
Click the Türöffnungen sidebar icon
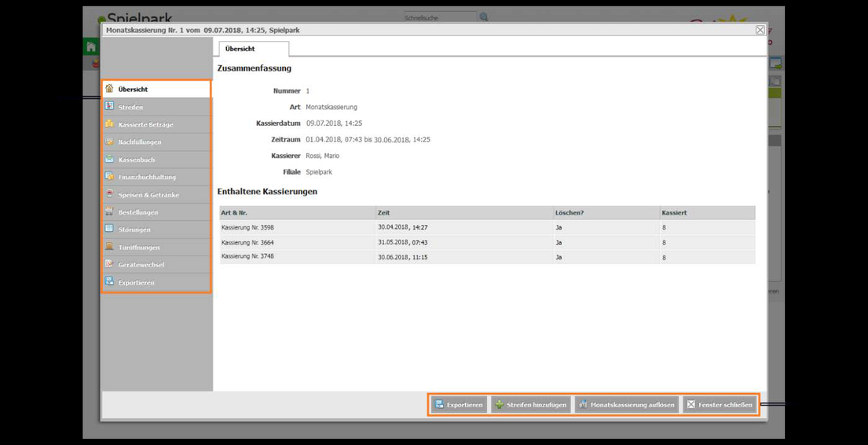click(110, 247)
